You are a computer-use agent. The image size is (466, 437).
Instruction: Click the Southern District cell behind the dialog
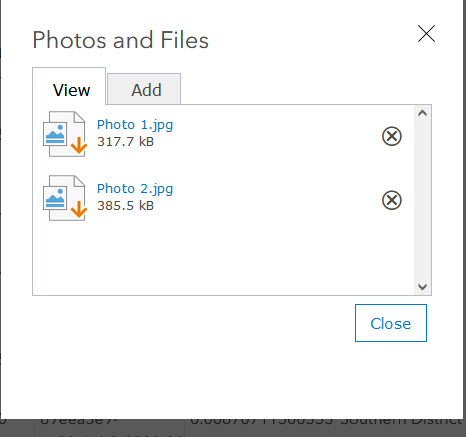401,421
